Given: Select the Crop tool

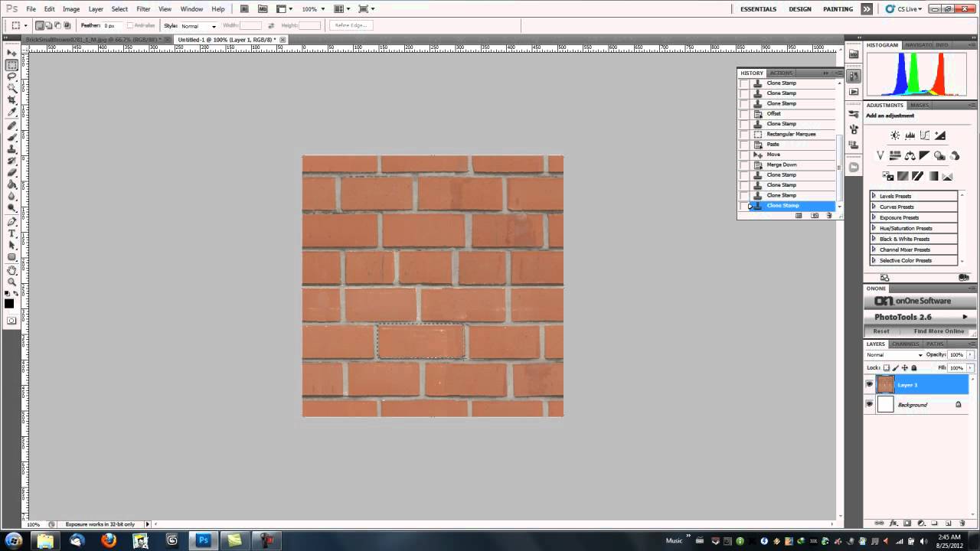Looking at the screenshot, I should coord(11,100).
